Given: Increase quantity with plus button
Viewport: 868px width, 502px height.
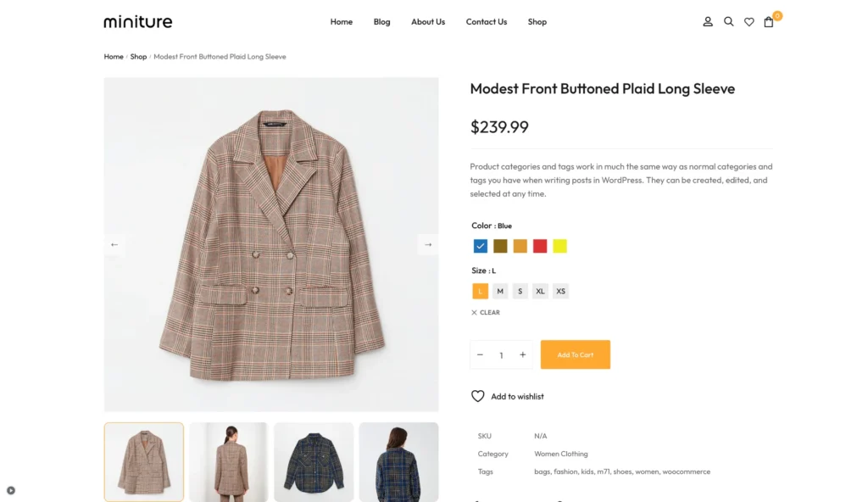Looking at the screenshot, I should (x=523, y=354).
